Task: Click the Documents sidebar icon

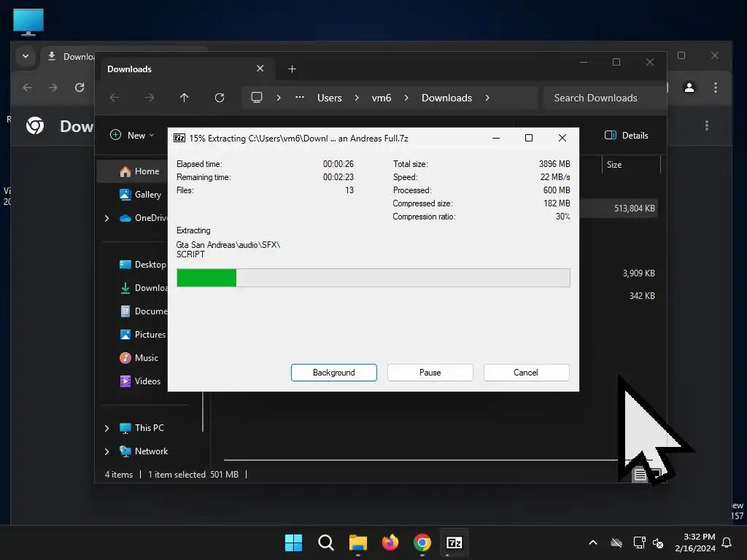Action: click(x=125, y=311)
